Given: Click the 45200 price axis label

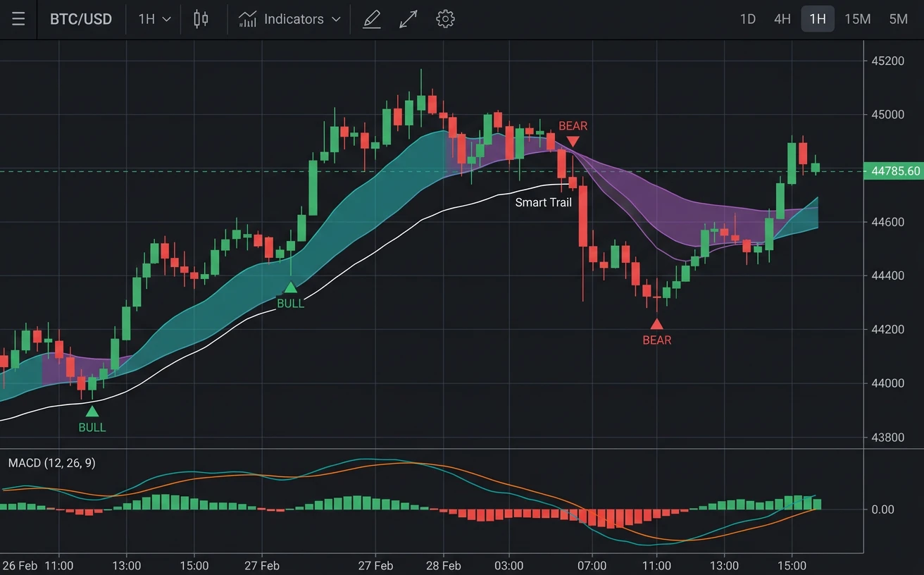Looking at the screenshot, I should point(887,61).
